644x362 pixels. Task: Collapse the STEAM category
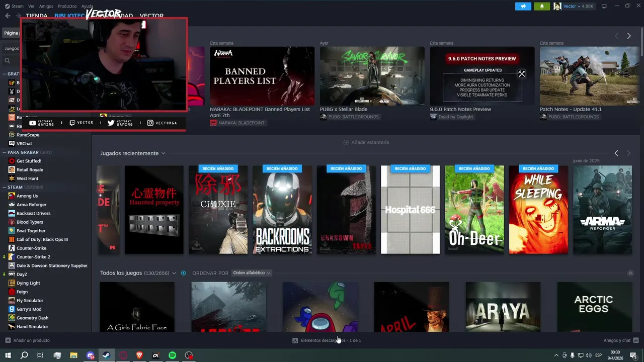pyautogui.click(x=4, y=187)
